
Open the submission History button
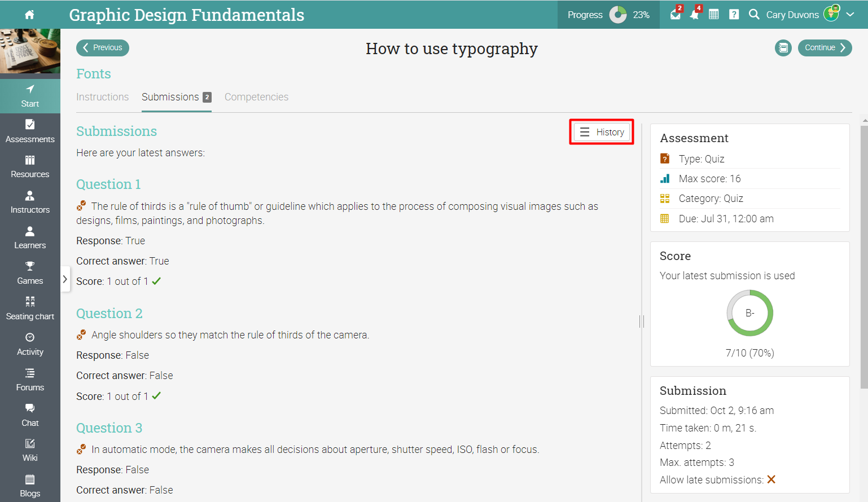(x=602, y=132)
